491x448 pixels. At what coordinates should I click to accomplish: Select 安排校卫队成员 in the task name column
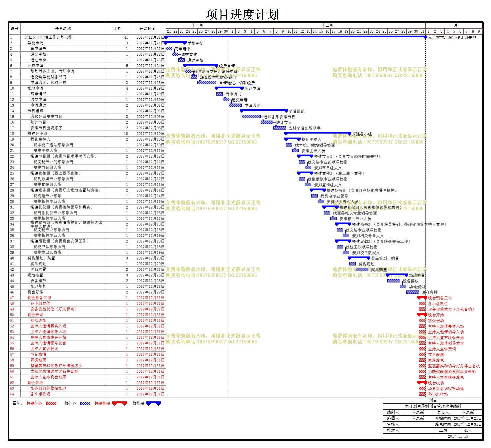47,252
